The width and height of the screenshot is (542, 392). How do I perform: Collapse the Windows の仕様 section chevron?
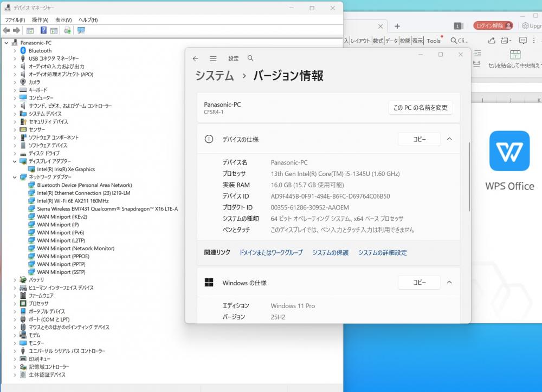pyautogui.click(x=449, y=282)
